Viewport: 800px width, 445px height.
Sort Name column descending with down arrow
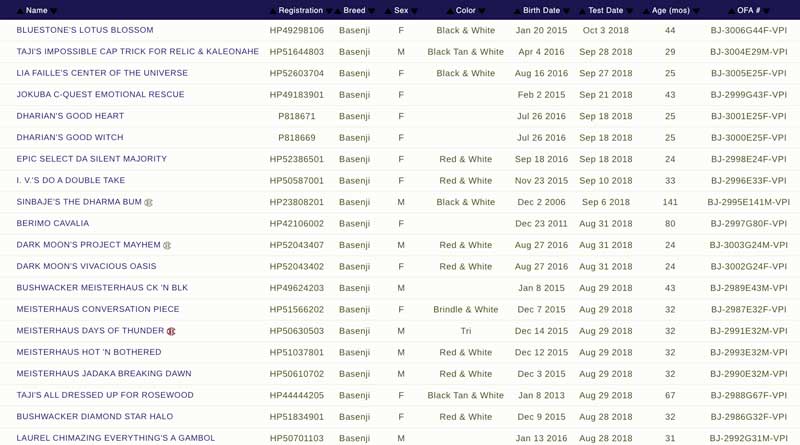tap(54, 11)
